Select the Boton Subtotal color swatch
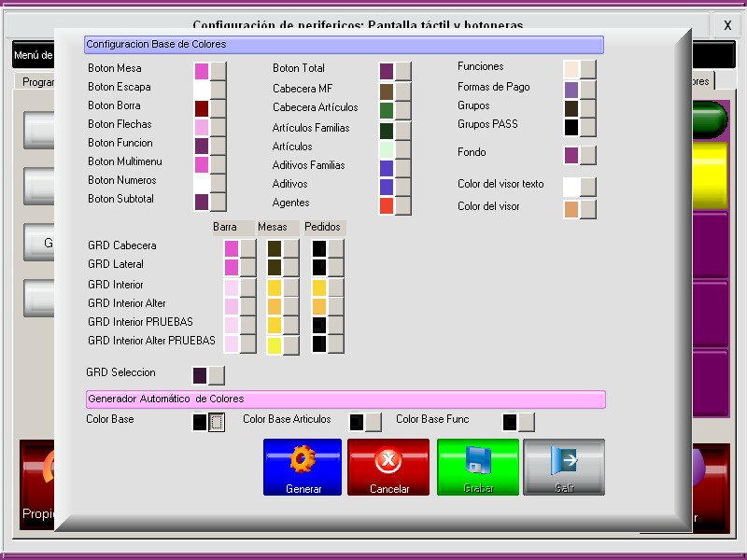 [x=202, y=202]
